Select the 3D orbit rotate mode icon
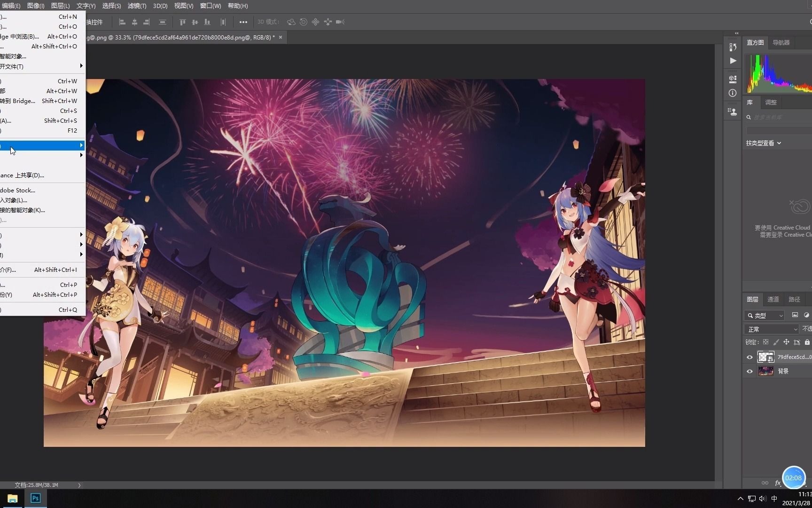Image resolution: width=812 pixels, height=508 pixels. pos(291,22)
